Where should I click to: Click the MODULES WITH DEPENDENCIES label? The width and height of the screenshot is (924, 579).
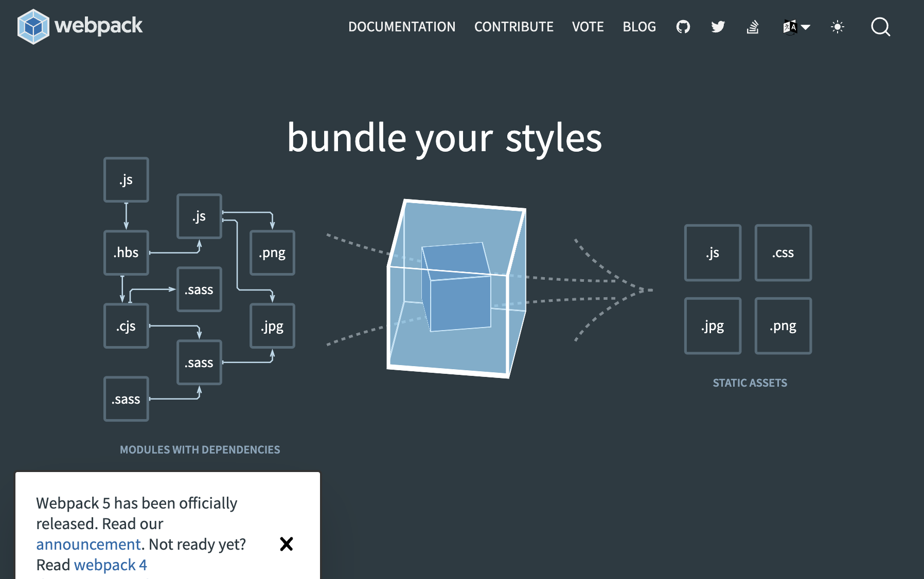tap(200, 450)
